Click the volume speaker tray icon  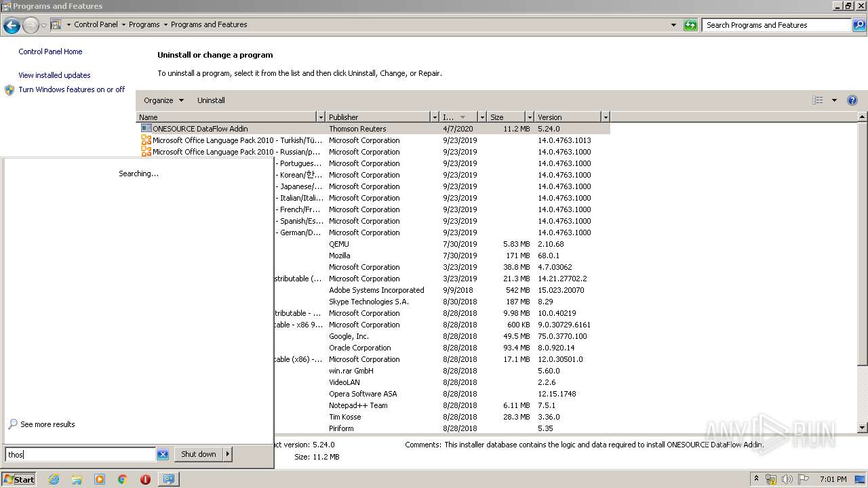(787, 479)
